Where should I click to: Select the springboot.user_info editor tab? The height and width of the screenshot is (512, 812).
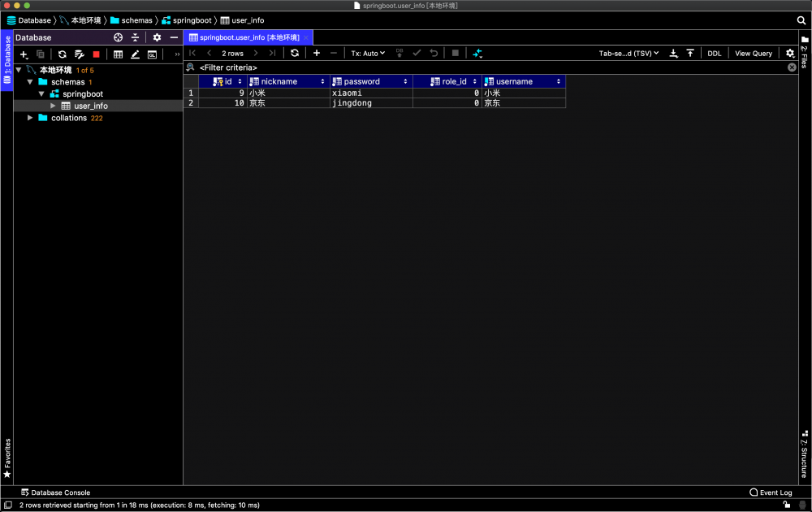point(249,37)
